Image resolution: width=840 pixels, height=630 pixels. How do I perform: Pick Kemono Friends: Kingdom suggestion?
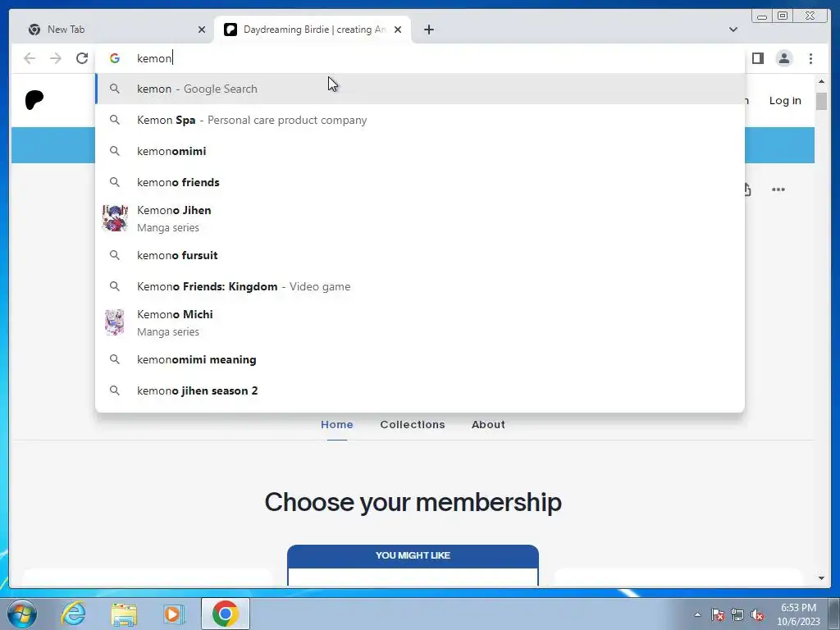point(420,286)
